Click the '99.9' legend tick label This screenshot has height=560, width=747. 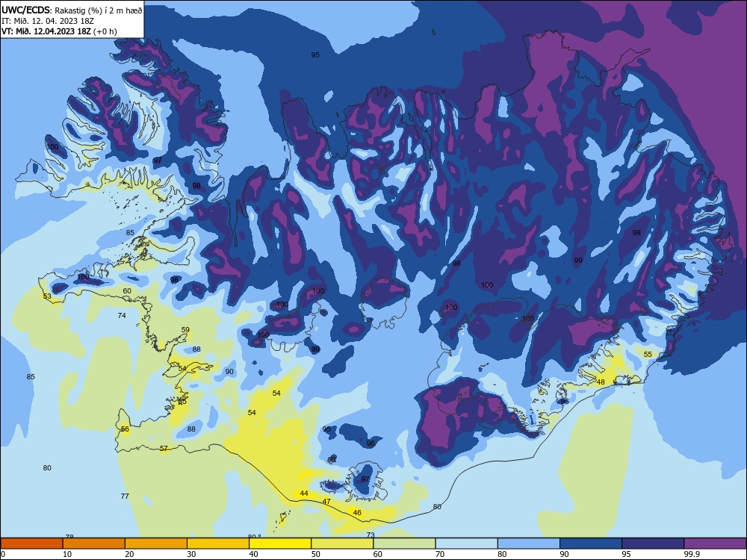pos(691,554)
